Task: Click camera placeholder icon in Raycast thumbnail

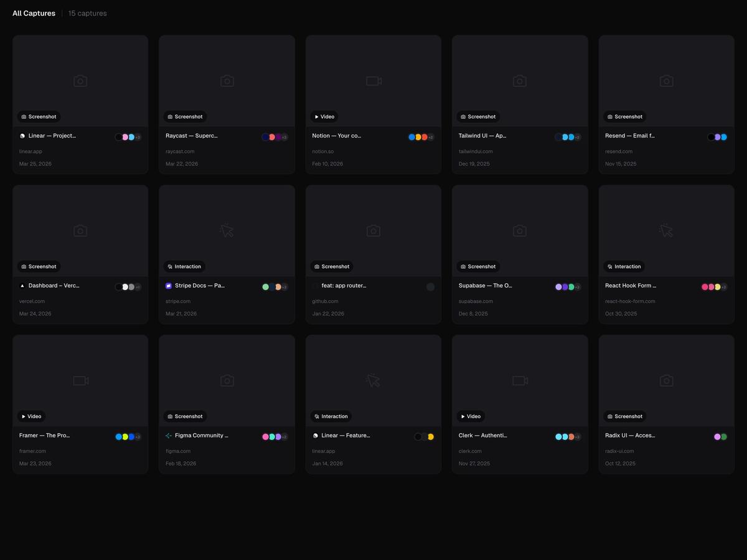Action: point(227,81)
